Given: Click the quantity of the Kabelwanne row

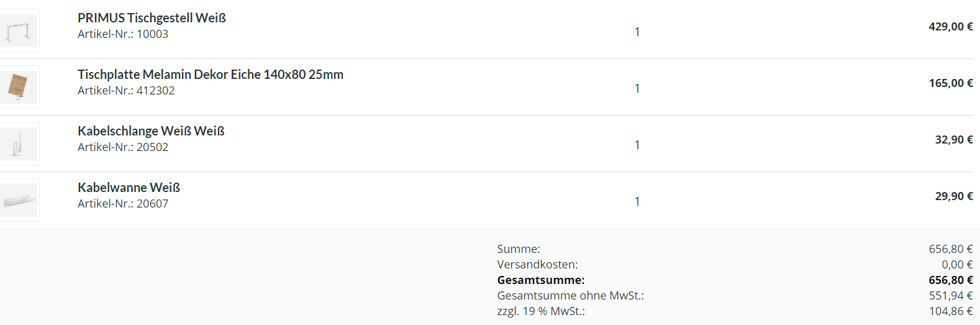Looking at the screenshot, I should point(637,201).
